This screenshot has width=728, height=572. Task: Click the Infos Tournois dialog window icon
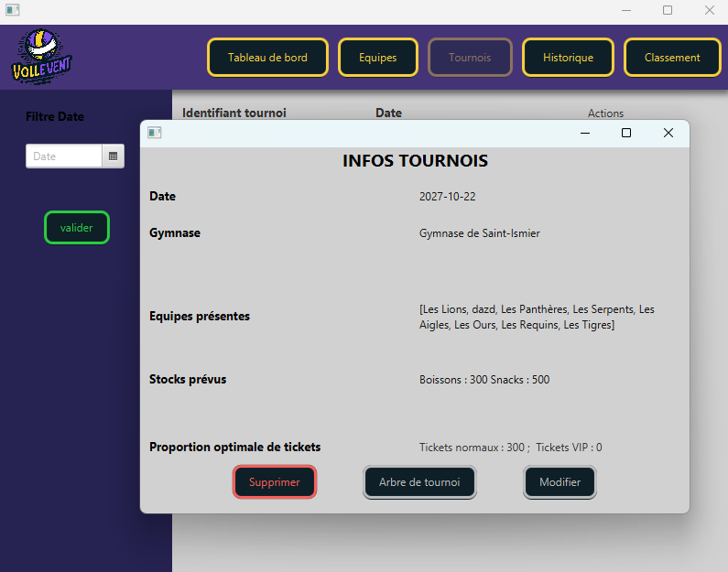[155, 133]
